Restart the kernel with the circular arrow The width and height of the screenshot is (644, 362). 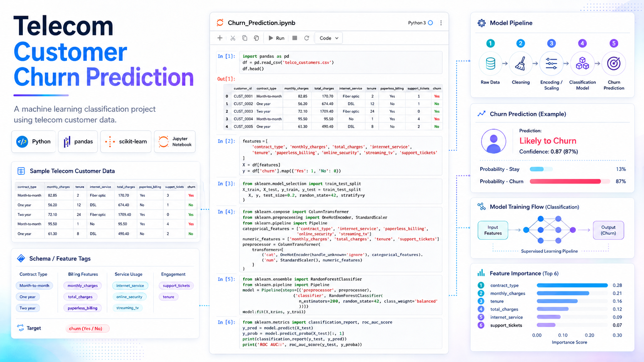307,38
